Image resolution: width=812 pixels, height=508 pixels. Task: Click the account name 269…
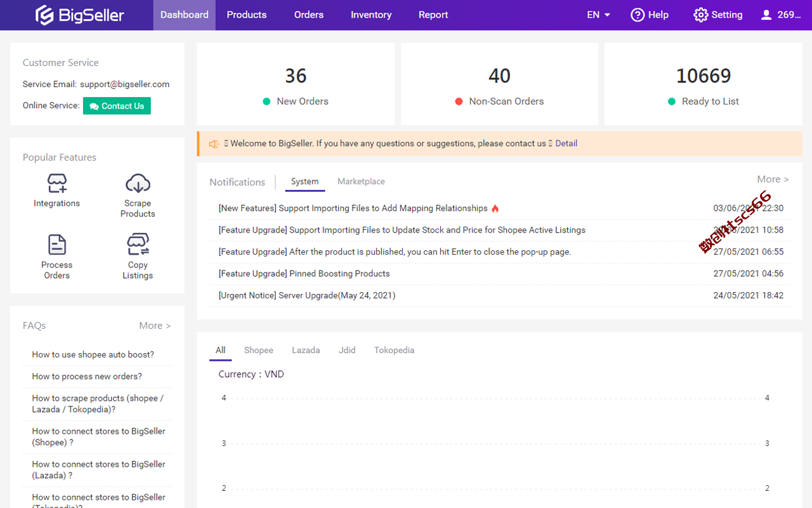(x=790, y=15)
